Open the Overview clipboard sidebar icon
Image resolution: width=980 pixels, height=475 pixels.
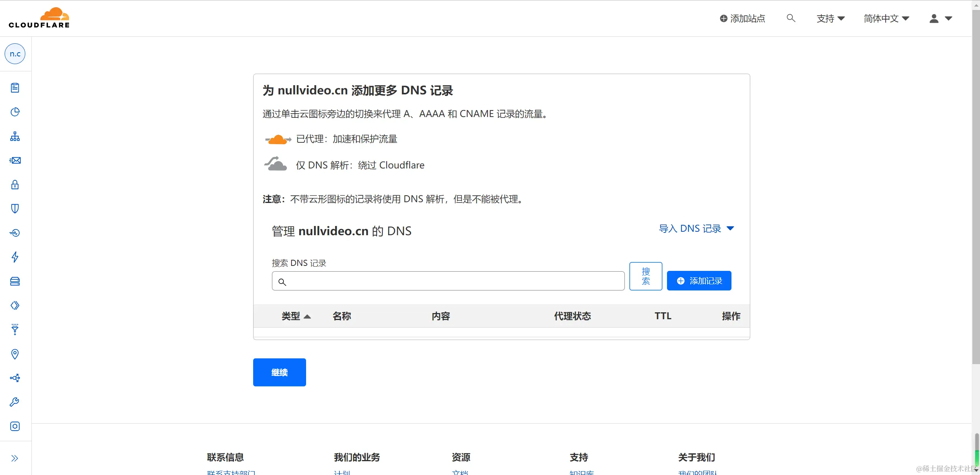pos(15,88)
